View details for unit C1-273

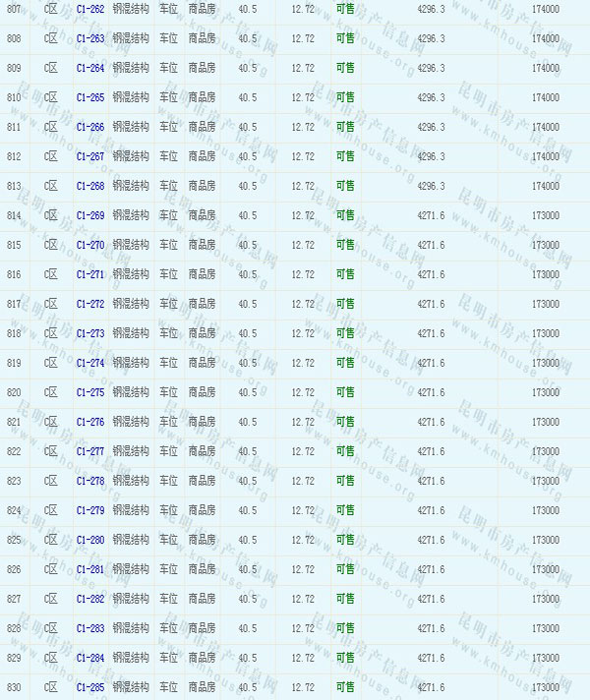[x=89, y=334]
